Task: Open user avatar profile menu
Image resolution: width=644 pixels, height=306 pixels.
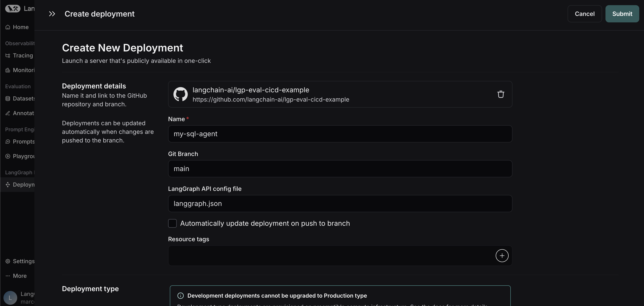Action: pyautogui.click(x=10, y=298)
